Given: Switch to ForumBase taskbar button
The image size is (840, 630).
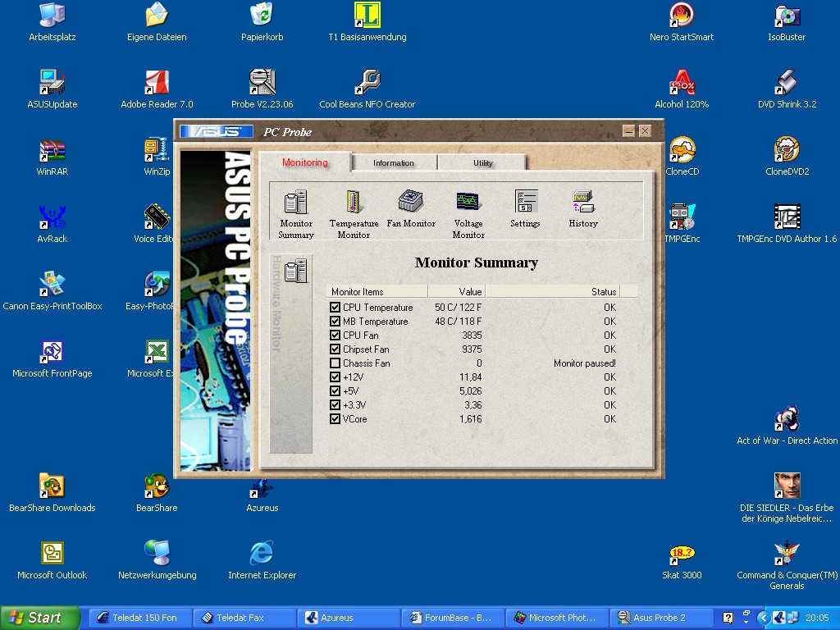Looking at the screenshot, I should pos(452,618).
